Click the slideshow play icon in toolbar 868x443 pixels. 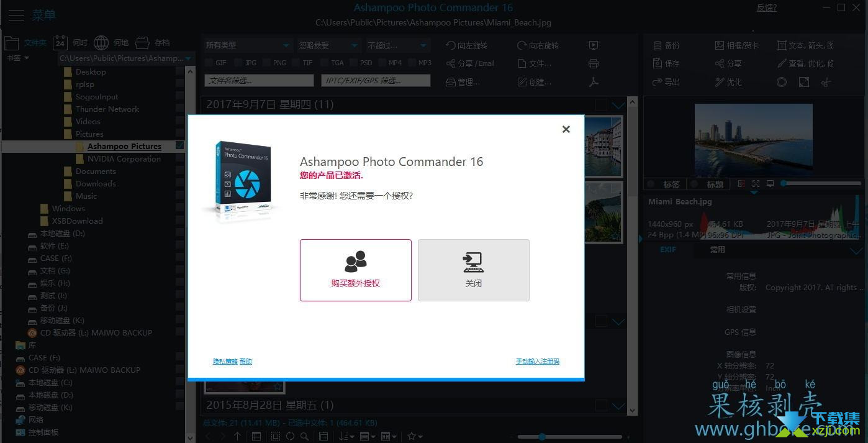[x=594, y=45]
